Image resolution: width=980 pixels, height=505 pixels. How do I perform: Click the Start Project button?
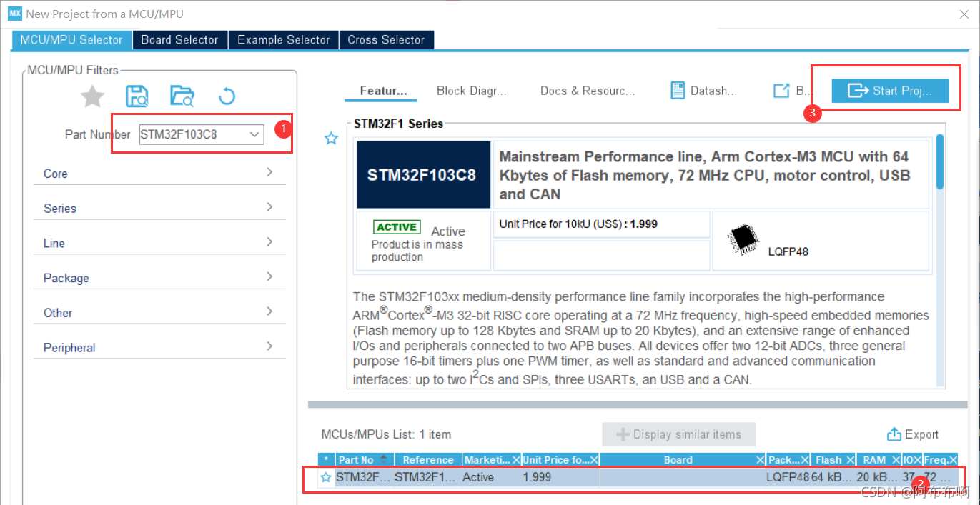(x=890, y=91)
